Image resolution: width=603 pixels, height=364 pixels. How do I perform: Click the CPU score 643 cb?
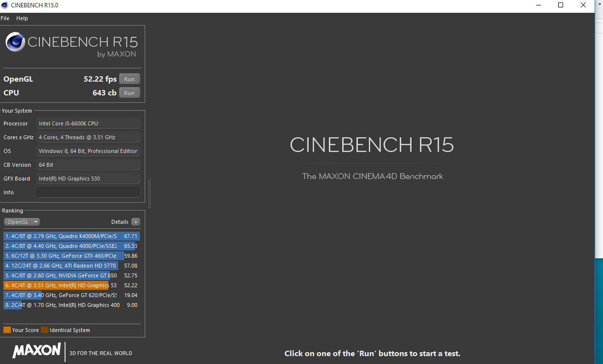click(104, 93)
